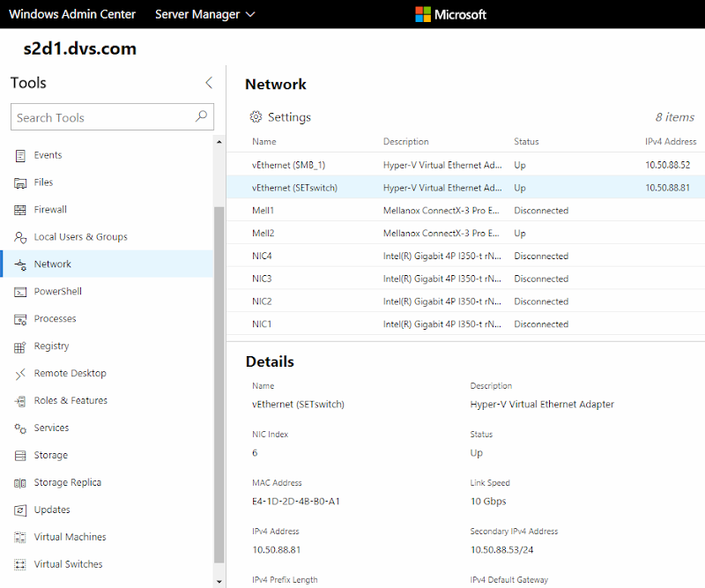
Task: Sort adapters by Status column
Action: [x=526, y=142]
